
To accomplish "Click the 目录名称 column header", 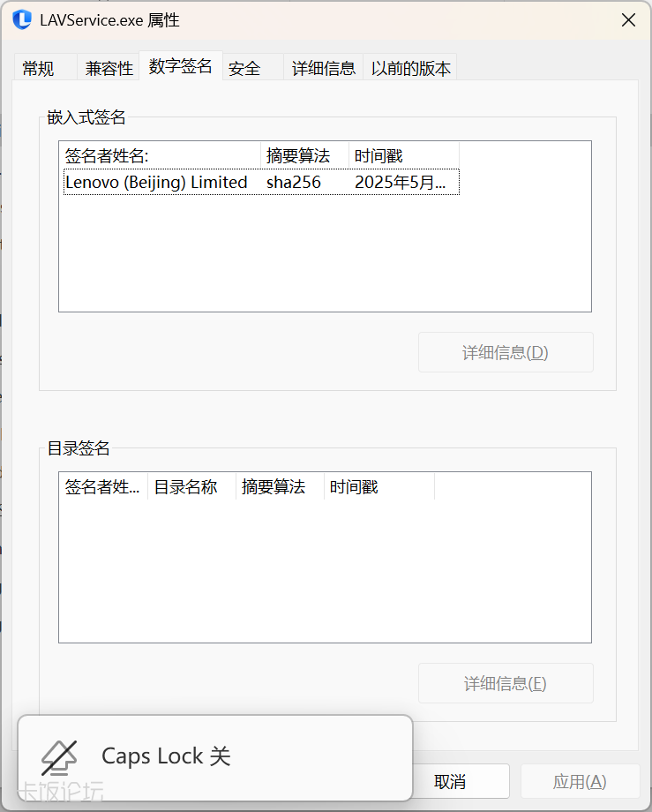I will tap(192, 486).
